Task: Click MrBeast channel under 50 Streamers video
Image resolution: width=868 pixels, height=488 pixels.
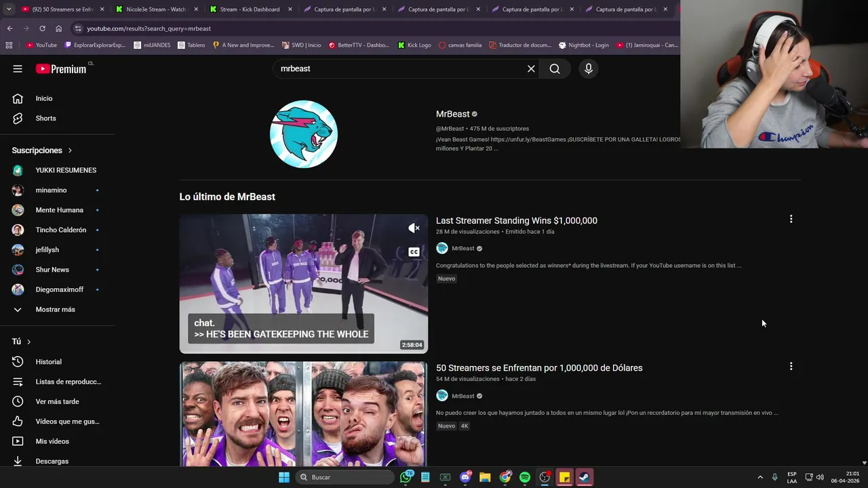Action: click(x=463, y=396)
